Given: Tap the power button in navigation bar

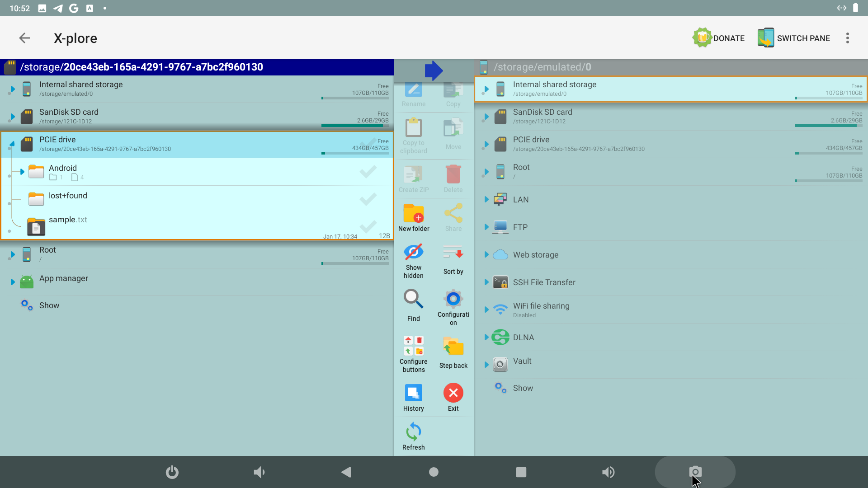Looking at the screenshot, I should tap(172, 472).
